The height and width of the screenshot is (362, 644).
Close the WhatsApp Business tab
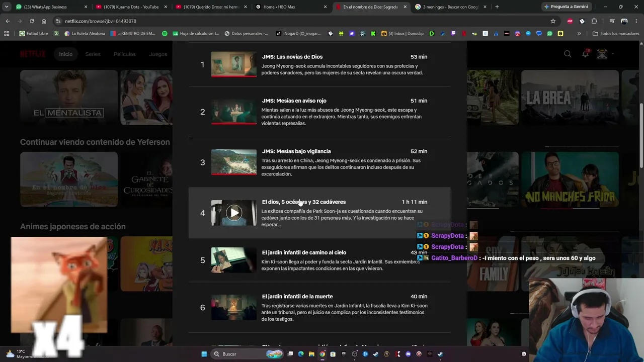(x=86, y=7)
